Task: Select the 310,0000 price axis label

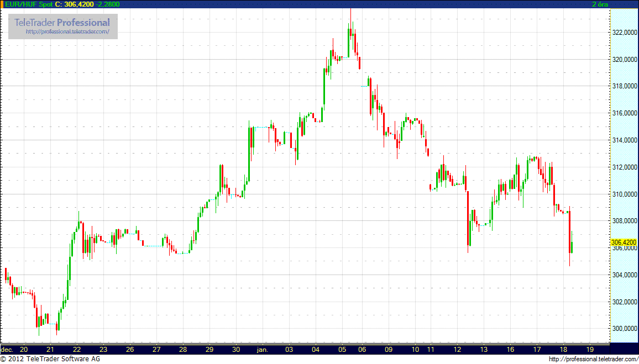Action: click(x=624, y=194)
